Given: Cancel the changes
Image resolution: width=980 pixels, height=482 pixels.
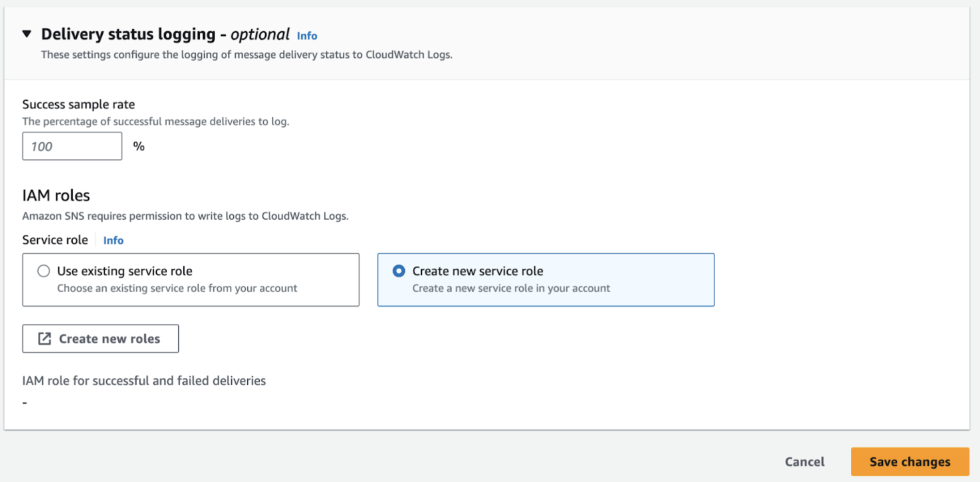Looking at the screenshot, I should pos(804,461).
